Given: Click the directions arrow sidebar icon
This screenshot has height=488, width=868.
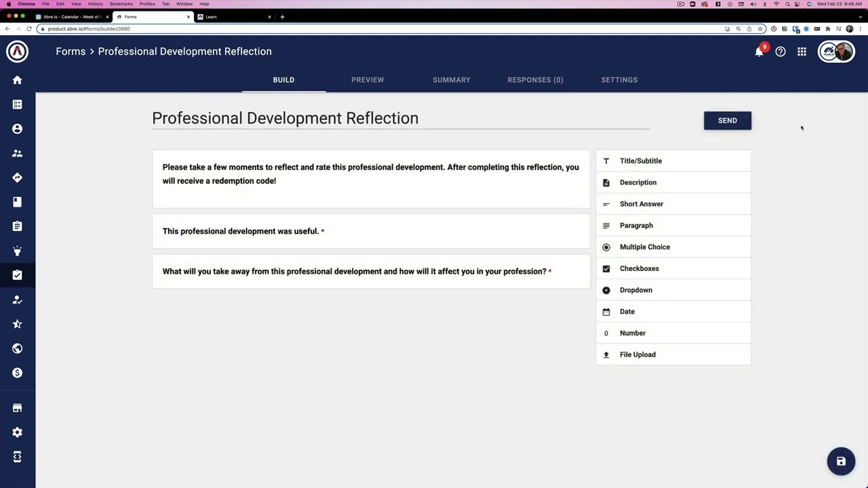Looking at the screenshot, I should point(18,178).
